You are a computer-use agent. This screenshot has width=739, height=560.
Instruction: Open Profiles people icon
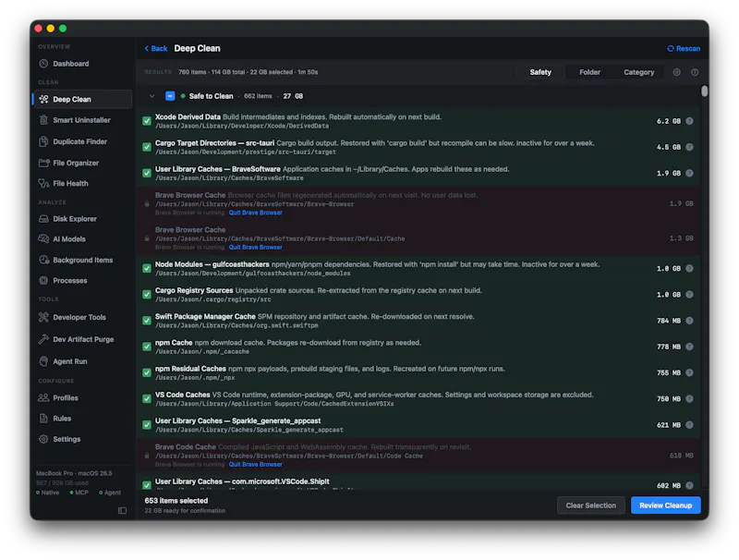tap(43, 398)
